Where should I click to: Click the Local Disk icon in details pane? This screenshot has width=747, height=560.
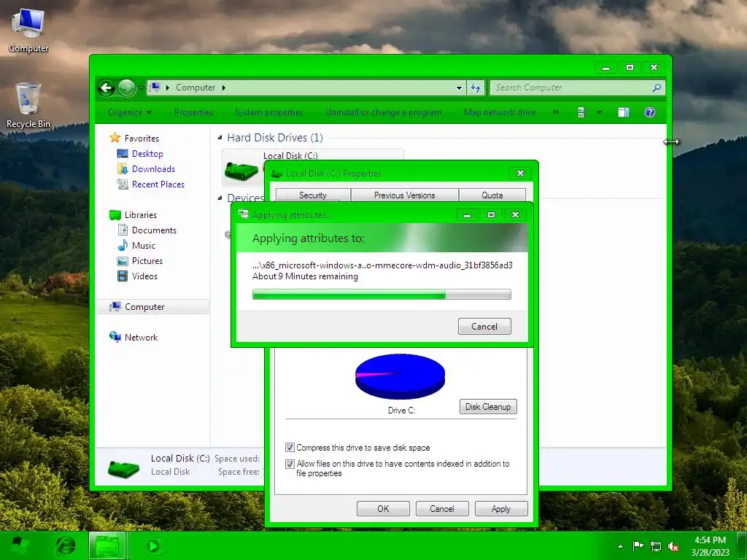click(123, 469)
